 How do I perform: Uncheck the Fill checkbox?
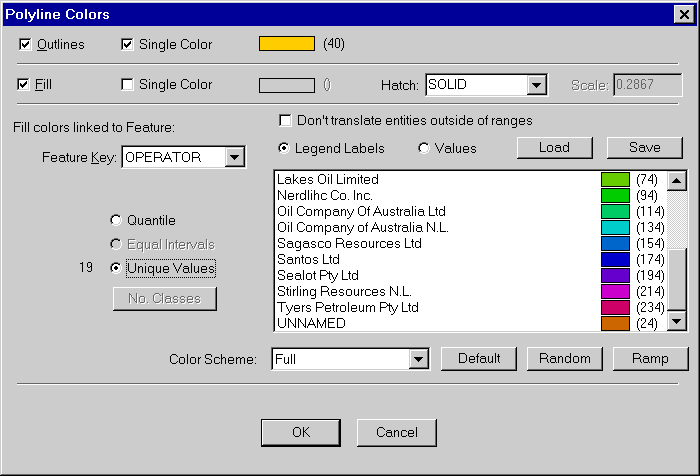tap(23, 84)
